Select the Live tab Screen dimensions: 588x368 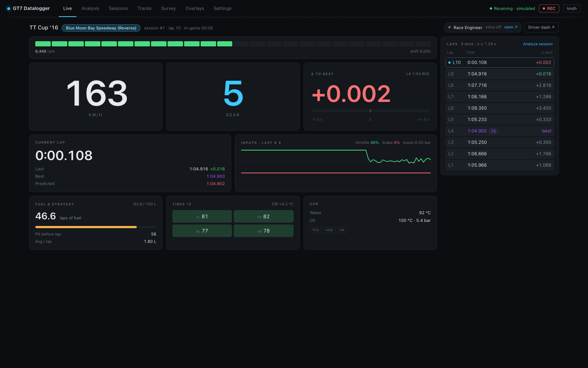(68, 8)
